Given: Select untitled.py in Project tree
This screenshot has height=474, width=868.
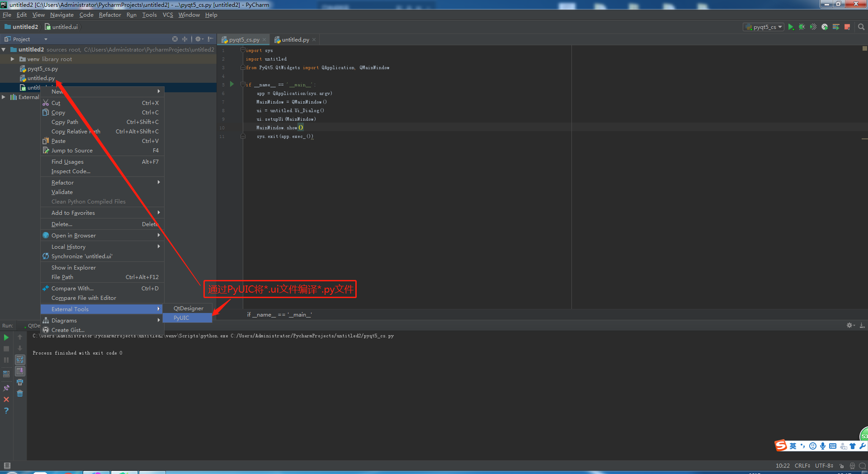Looking at the screenshot, I should (x=41, y=78).
